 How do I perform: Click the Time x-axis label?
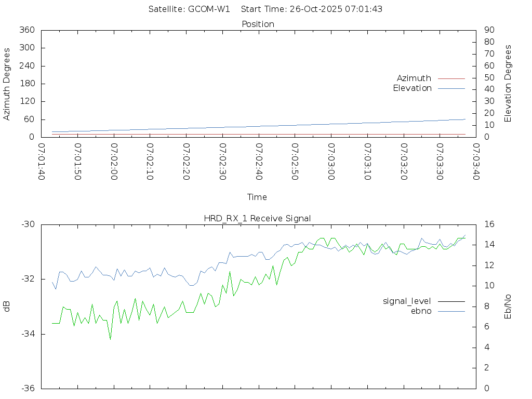[x=257, y=197]
